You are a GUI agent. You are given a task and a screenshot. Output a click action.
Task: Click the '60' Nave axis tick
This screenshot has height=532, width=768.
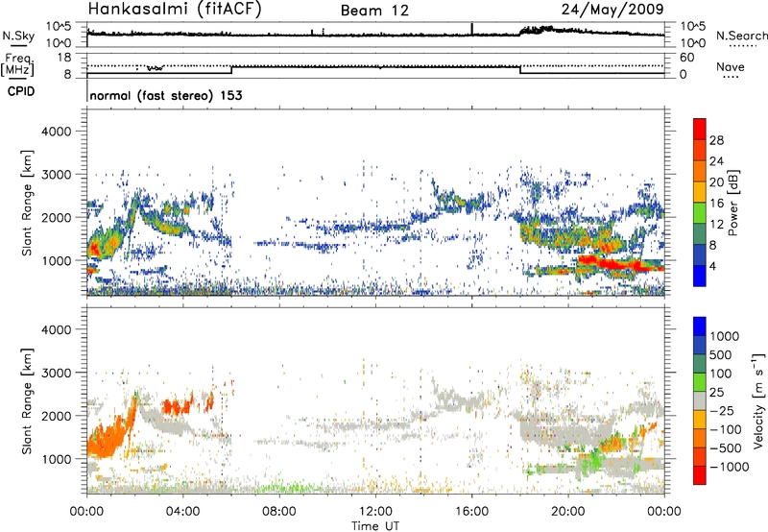(686, 58)
